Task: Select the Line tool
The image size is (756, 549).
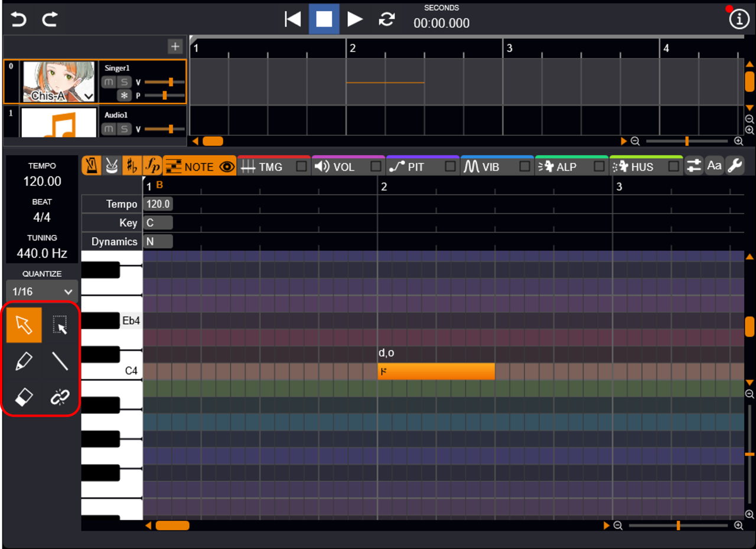Action: (x=60, y=361)
